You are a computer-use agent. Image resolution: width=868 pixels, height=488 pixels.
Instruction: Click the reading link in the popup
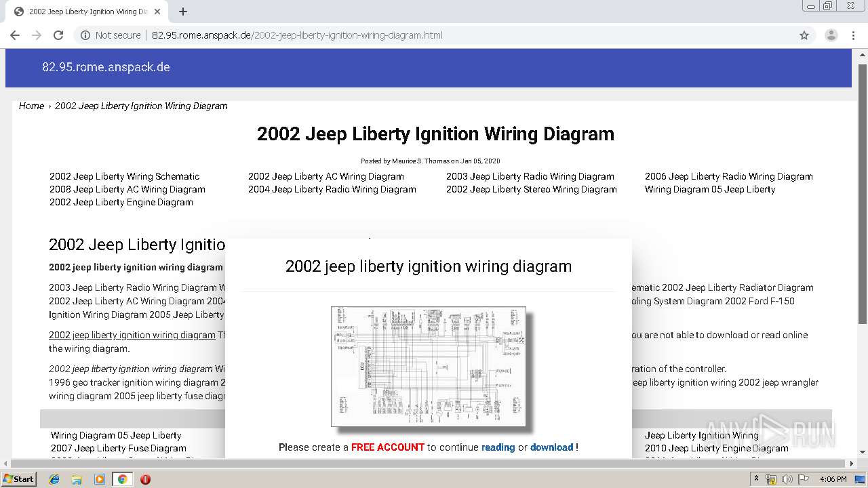coord(498,447)
